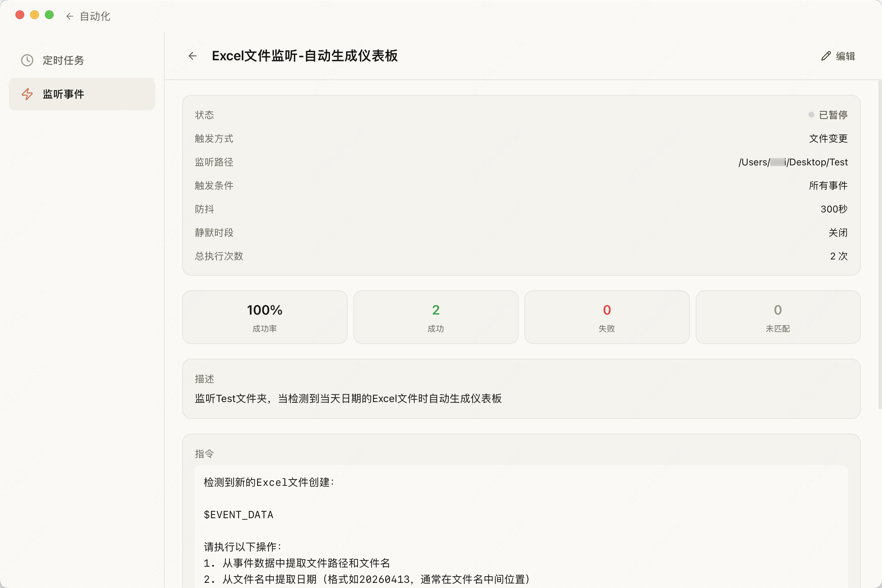Viewport: 882px width, 588px height.
Task: Click the 自动化 header label
Action: click(95, 16)
